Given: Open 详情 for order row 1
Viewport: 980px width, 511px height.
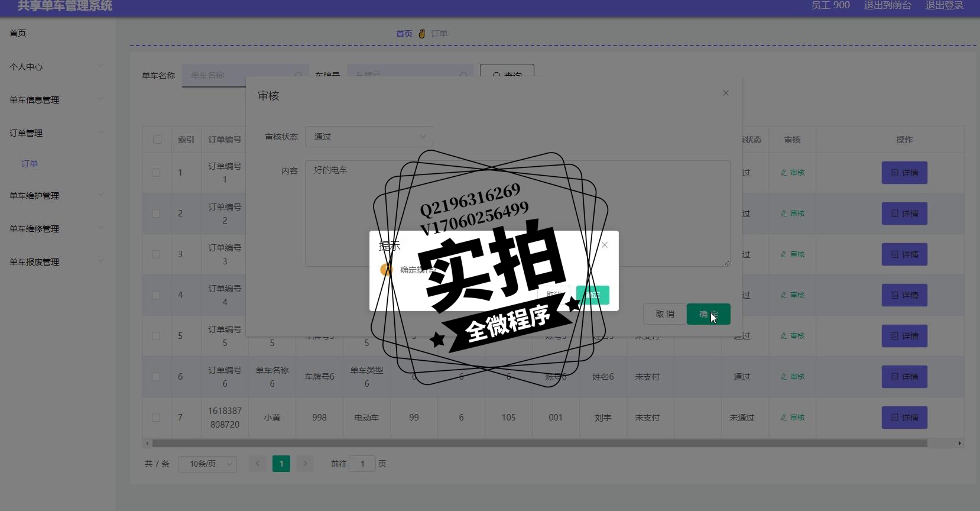Looking at the screenshot, I should tap(904, 173).
